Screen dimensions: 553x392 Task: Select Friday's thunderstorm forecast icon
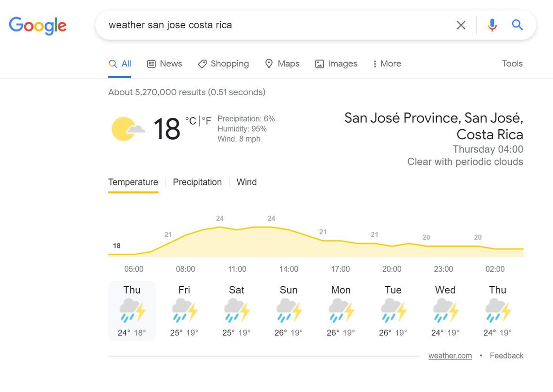point(184,310)
